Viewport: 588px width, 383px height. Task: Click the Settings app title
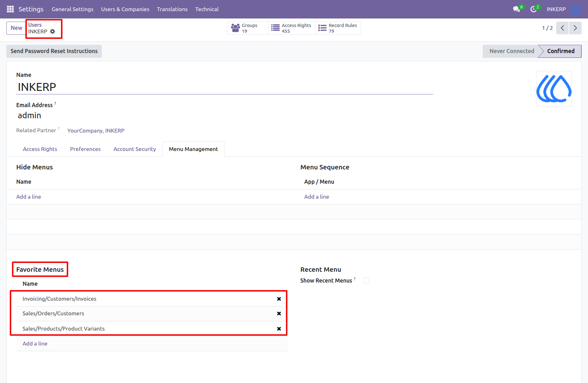[31, 9]
